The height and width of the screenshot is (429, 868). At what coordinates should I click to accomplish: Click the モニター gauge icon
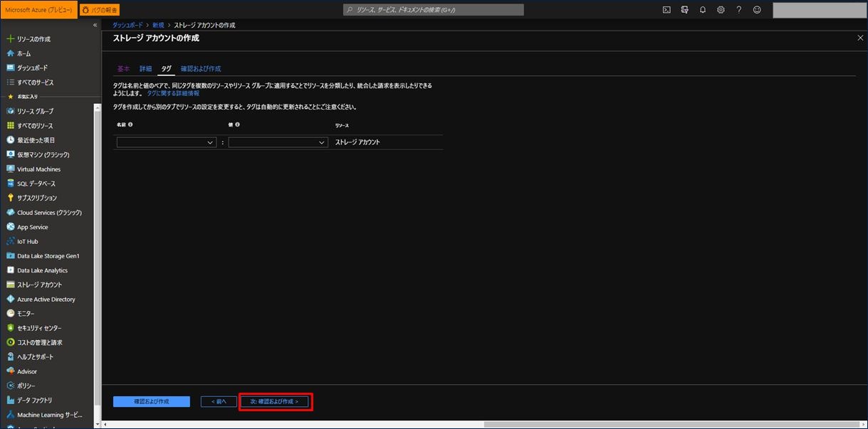pos(10,314)
